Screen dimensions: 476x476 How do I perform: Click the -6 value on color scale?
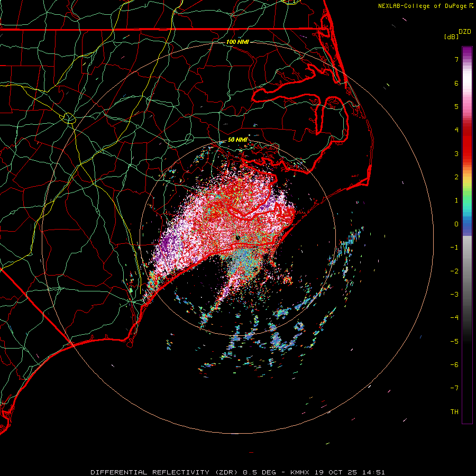click(x=454, y=365)
